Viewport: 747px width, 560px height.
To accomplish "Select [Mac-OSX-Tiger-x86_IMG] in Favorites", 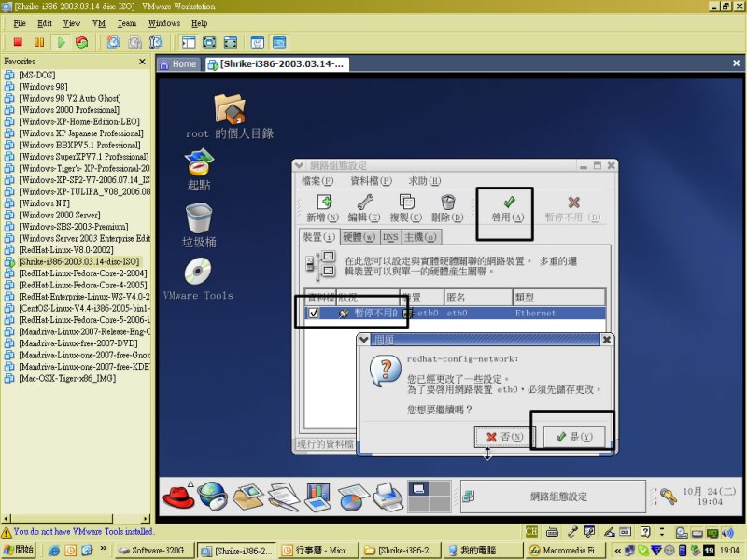I will click(x=67, y=379).
